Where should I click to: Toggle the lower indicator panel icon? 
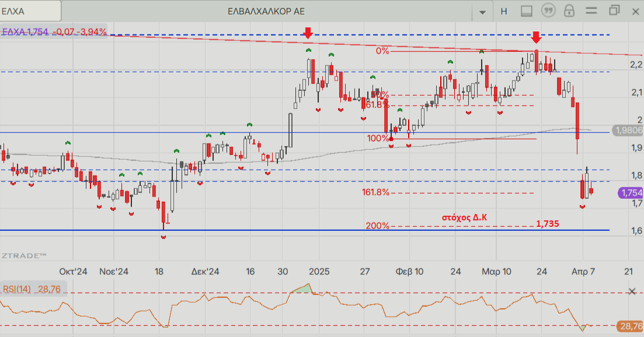pos(527,11)
